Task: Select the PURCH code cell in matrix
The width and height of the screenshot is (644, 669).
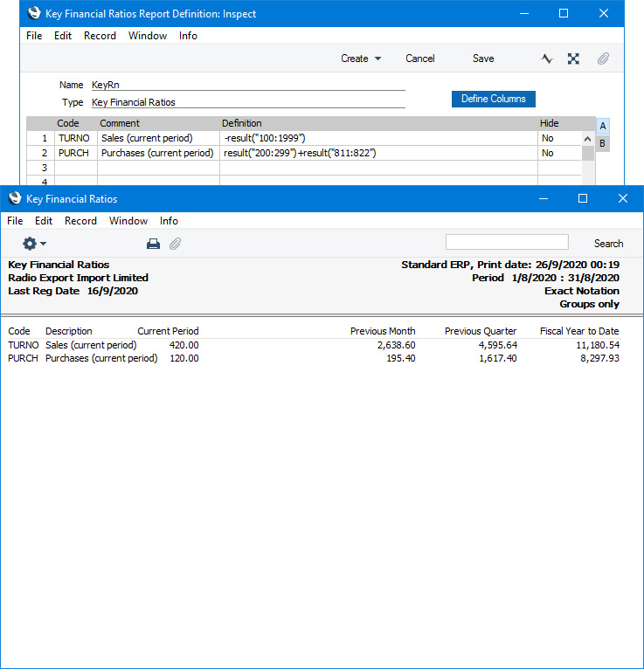Action: click(76, 153)
